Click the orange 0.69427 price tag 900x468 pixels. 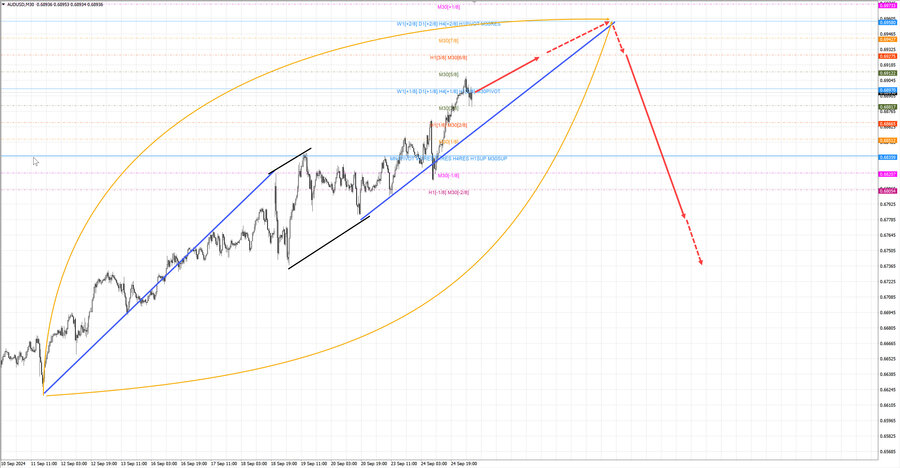(x=888, y=40)
